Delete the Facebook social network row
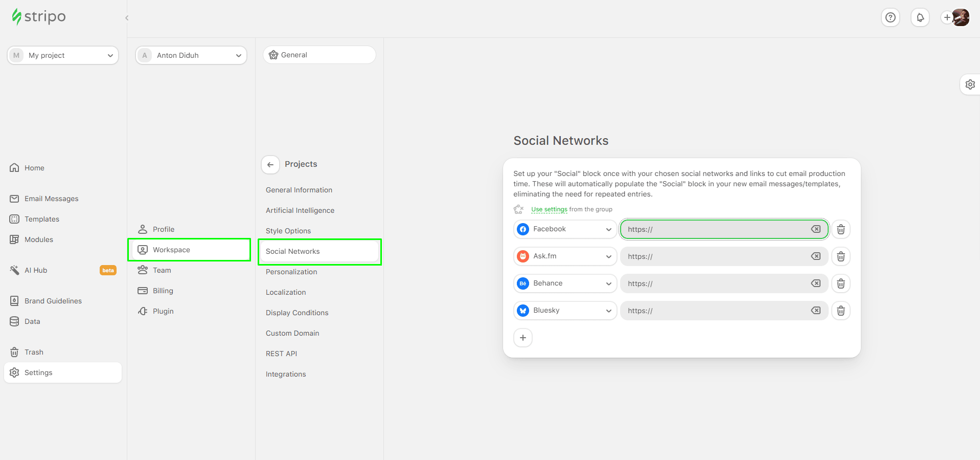Screen dimensions: 980x460 [841, 229]
